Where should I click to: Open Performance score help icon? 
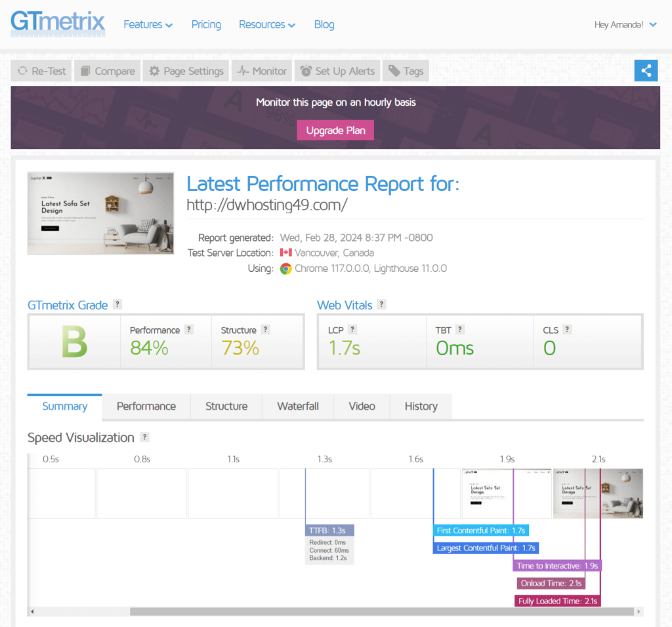click(x=189, y=330)
